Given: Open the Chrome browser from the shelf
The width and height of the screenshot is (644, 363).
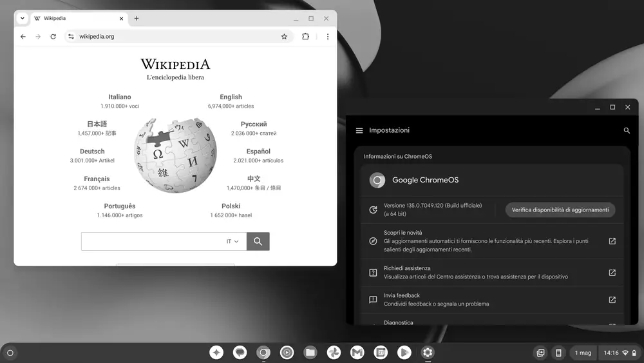Looking at the screenshot, I should coord(263,352).
